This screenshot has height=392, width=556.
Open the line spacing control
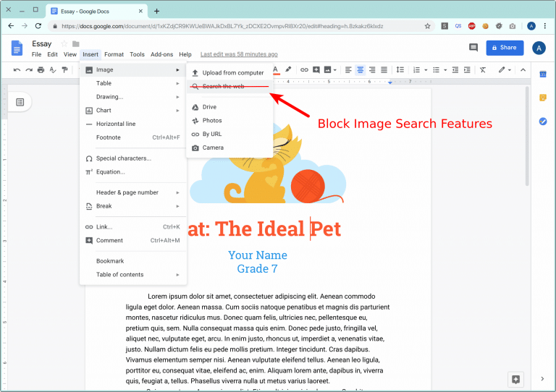(x=400, y=69)
